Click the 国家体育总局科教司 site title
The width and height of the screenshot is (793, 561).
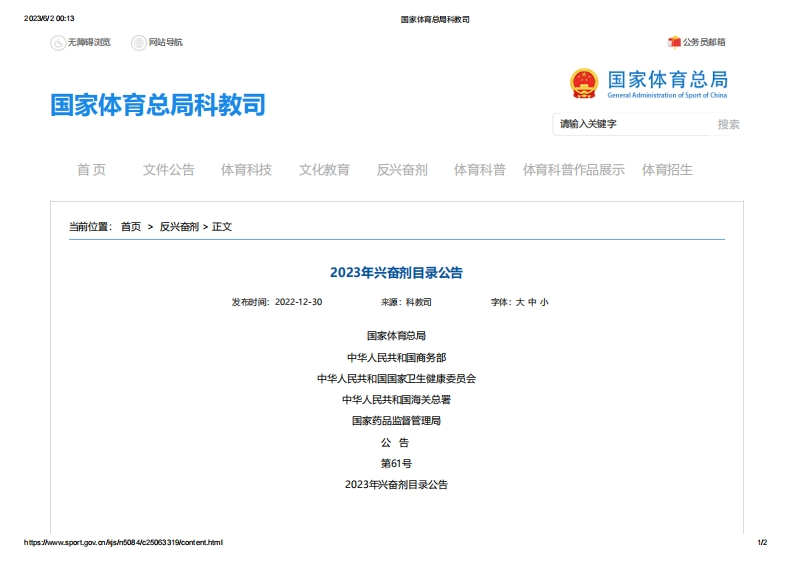tap(158, 105)
